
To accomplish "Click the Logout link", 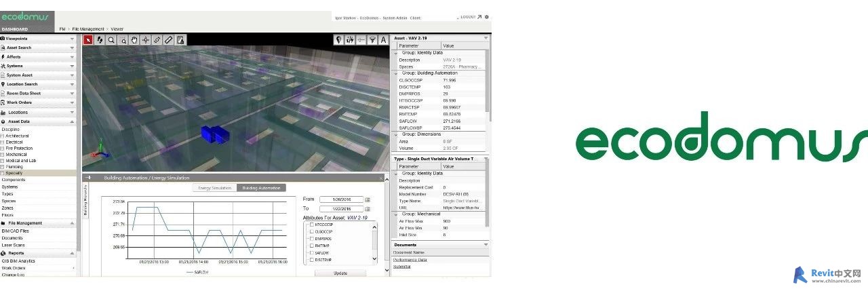I will 469,17.
